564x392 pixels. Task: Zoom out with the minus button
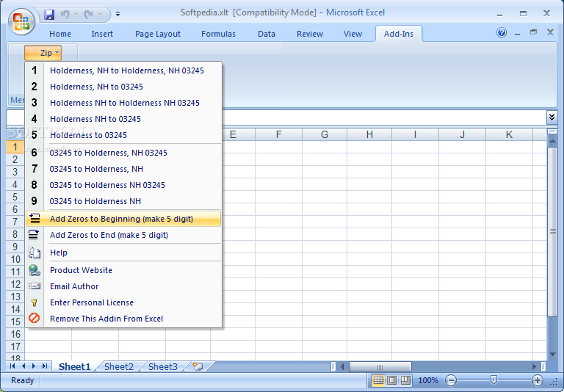(x=451, y=380)
